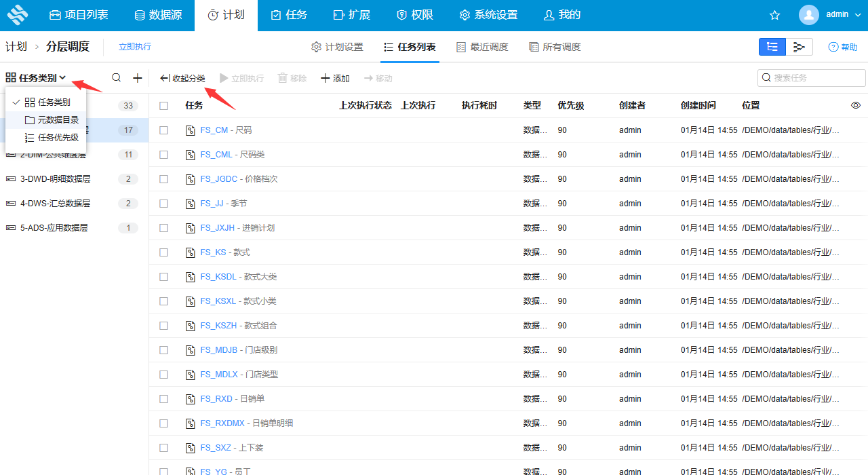The width and height of the screenshot is (868, 475).
Task: Click the plus icon to add a category
Action: coord(137,77)
